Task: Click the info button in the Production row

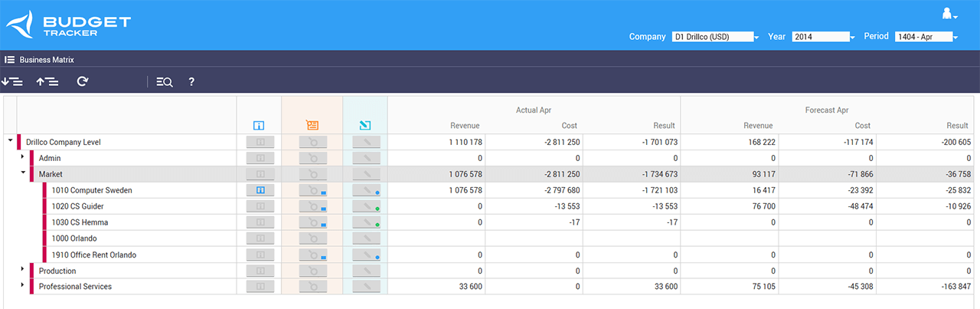Action: click(260, 271)
